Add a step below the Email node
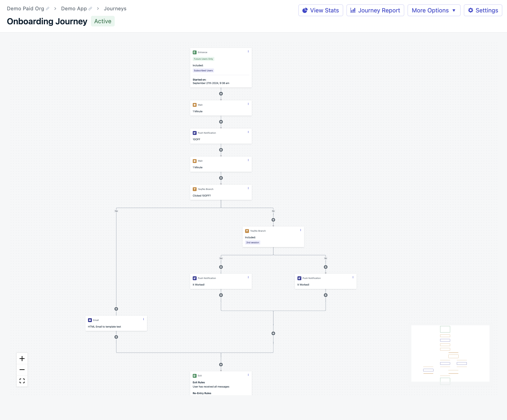The height and width of the screenshot is (420, 507). click(116, 337)
